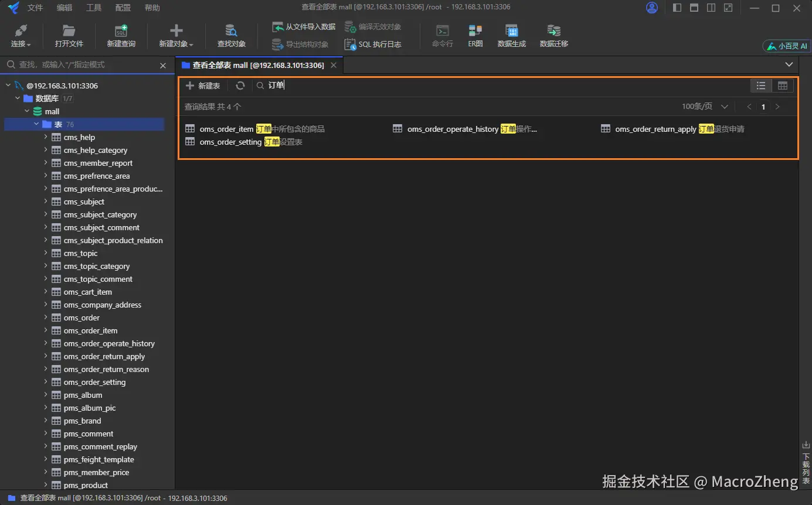812x505 pixels.
Task: Select cms_subject_comment in the tree
Action: pos(101,227)
